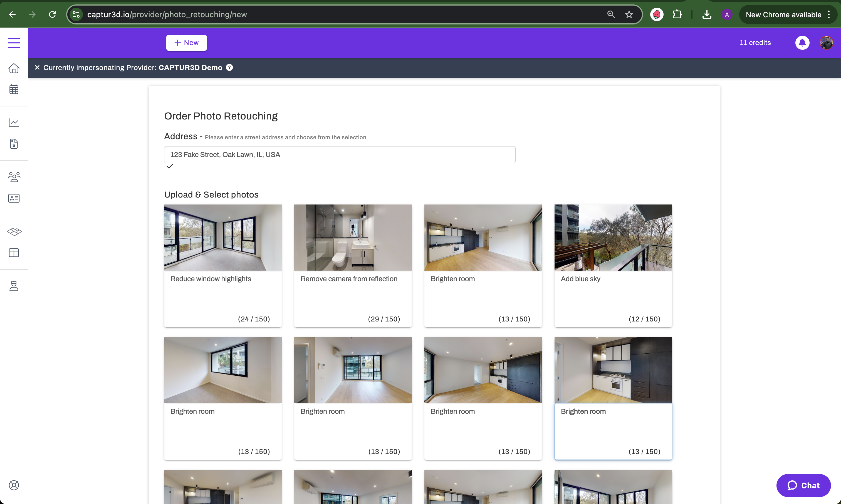Screen dimensions: 841x504
Task: Select Reduce window highlights photo thumbnail
Action: pos(223,237)
